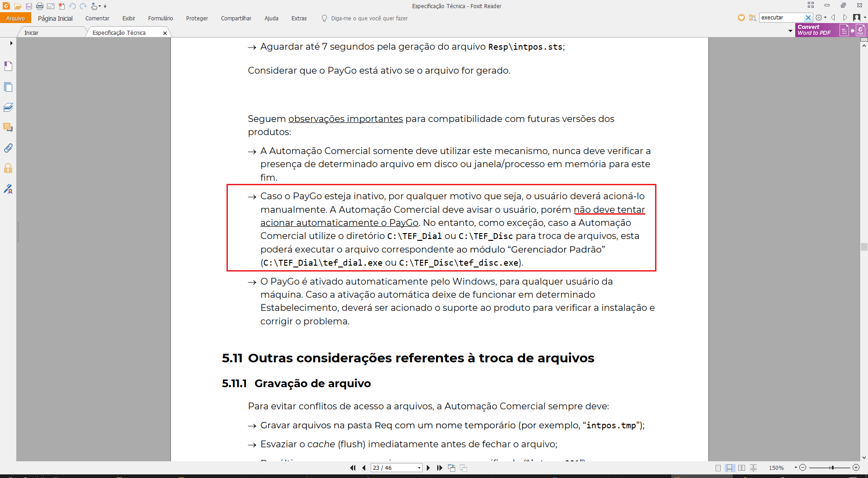Open search settings gear dropdown
868x478 pixels.
coord(821,18)
